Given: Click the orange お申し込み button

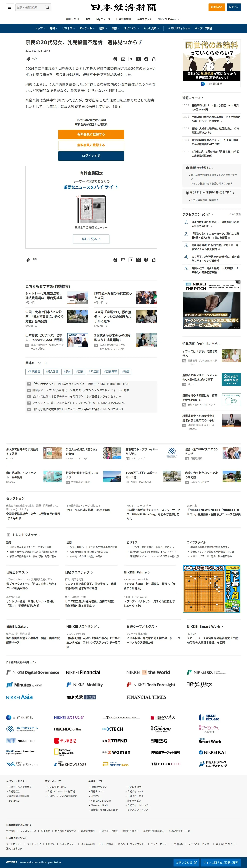Looking at the screenshot, I should (217, 7).
